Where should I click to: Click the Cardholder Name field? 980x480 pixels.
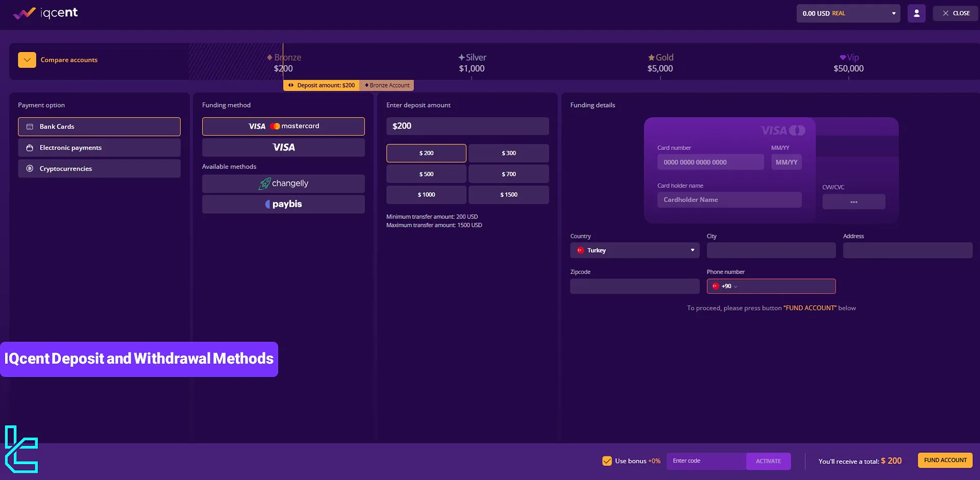[729, 200]
